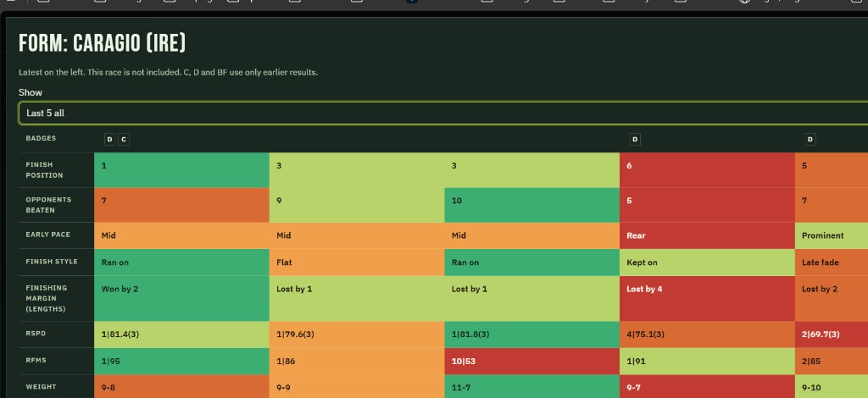The width and height of the screenshot is (868, 398).
Task: Click the Late fade finish style cell
Action: pos(832,262)
